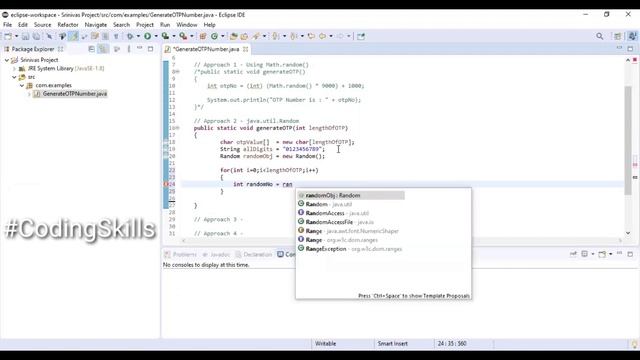This screenshot has height=360, width=640.
Task: Click the Pin editor toolbar icon
Action: pyautogui.click(x=361, y=36)
